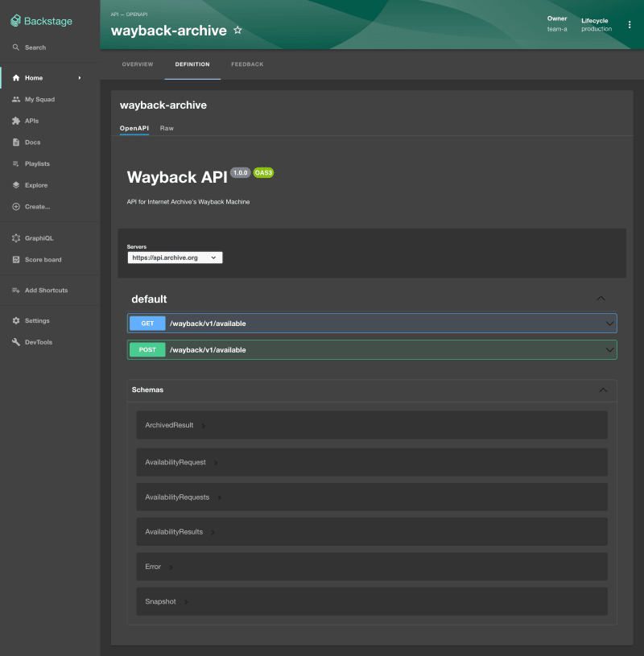Click the Settings gear icon
644x656 pixels.
pyautogui.click(x=16, y=320)
